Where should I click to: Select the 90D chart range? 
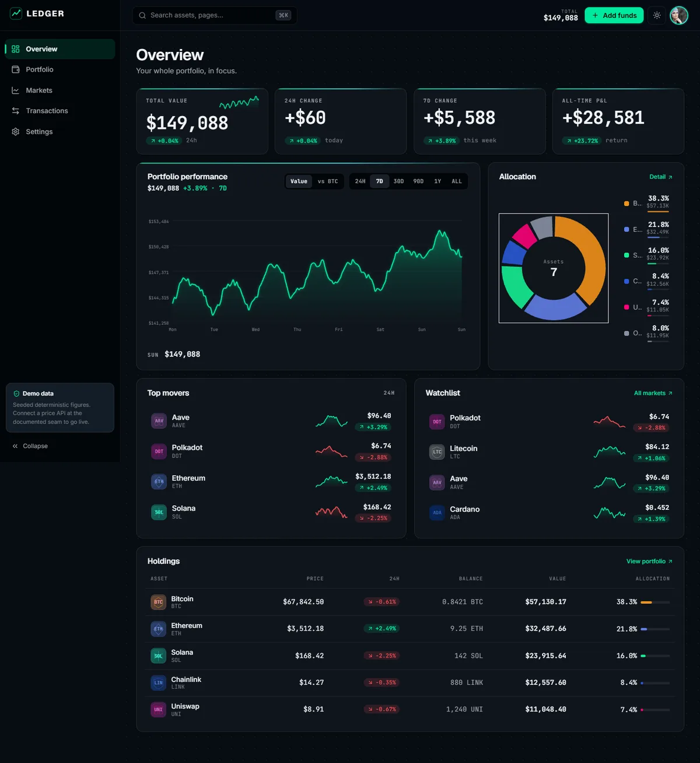tap(418, 181)
